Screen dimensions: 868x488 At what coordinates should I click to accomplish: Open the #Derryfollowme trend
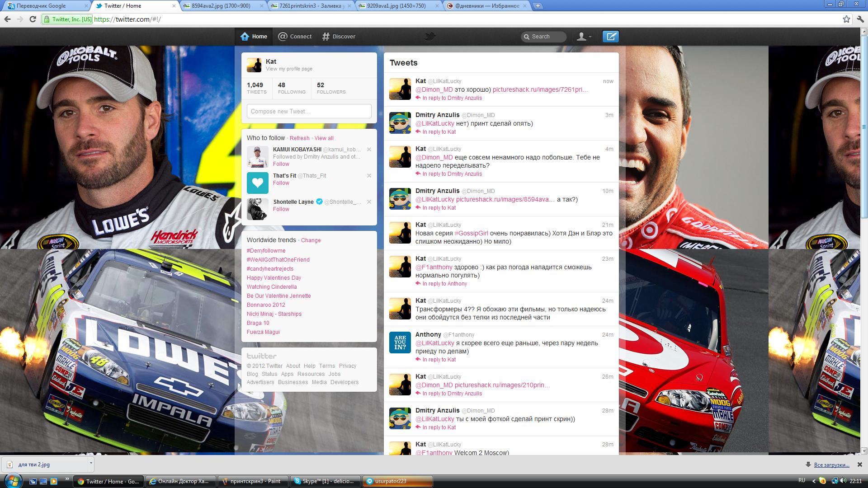(266, 251)
